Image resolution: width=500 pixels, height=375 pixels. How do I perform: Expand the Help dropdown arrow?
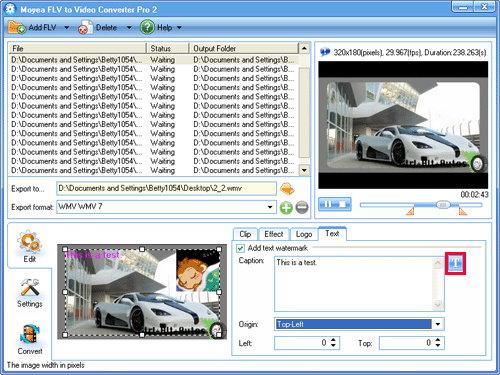[179, 28]
